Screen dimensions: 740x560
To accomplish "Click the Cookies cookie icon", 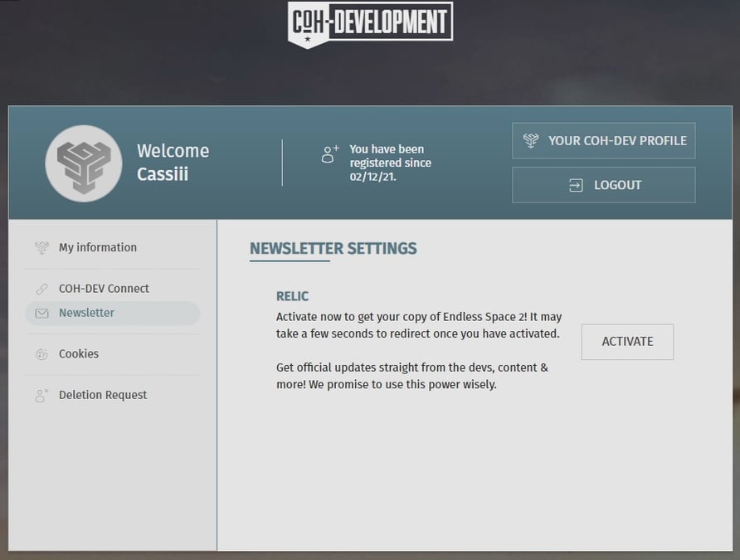I will 41,354.
